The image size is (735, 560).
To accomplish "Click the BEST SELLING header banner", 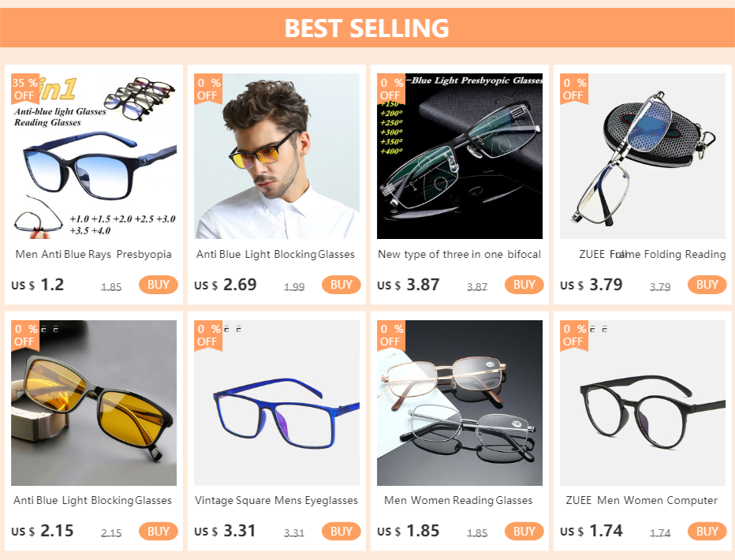I will tap(367, 28).
